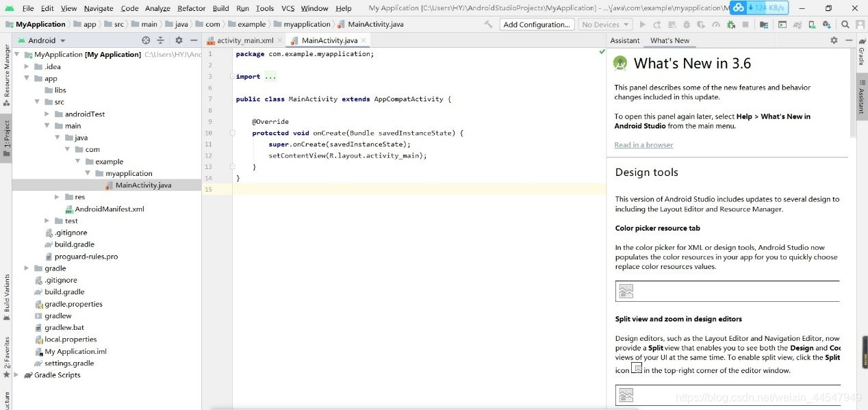868x410 pixels.
Task: Switch to Assistant tab in right panel
Action: pyautogui.click(x=625, y=40)
